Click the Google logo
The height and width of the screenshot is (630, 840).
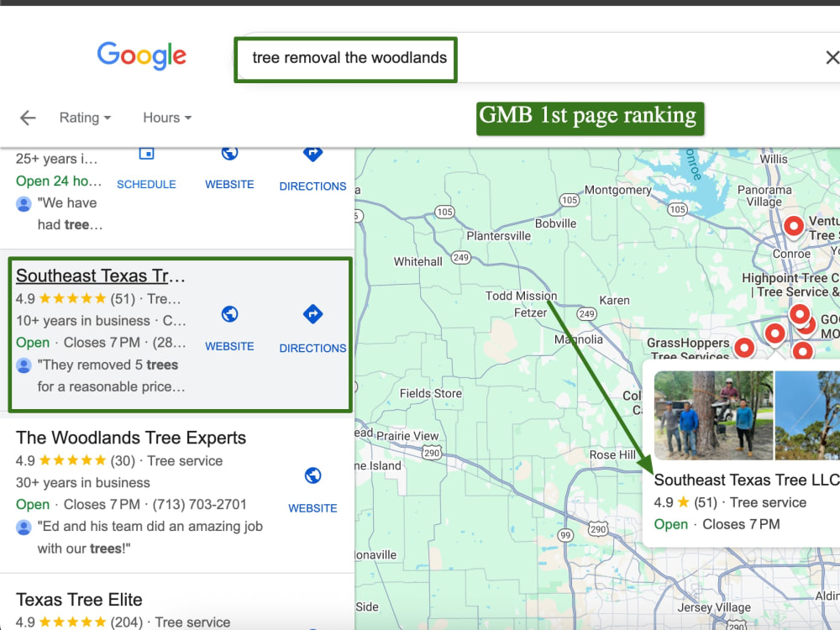(x=141, y=55)
